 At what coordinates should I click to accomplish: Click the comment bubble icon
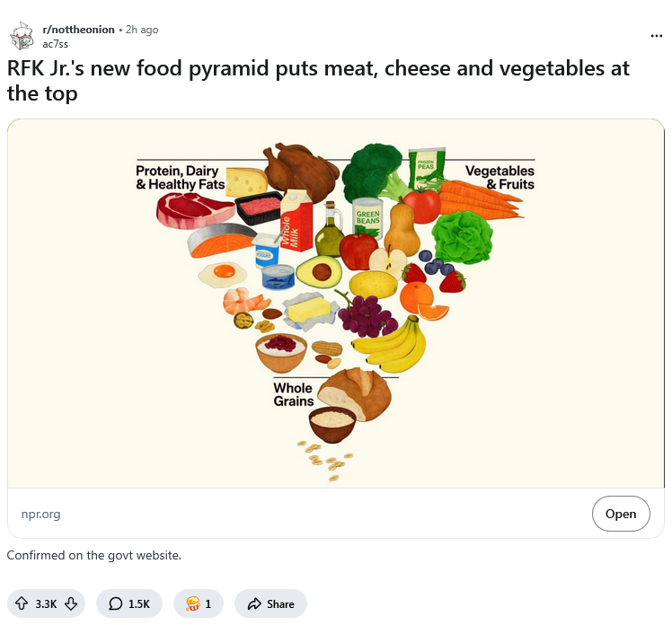pyautogui.click(x=115, y=603)
